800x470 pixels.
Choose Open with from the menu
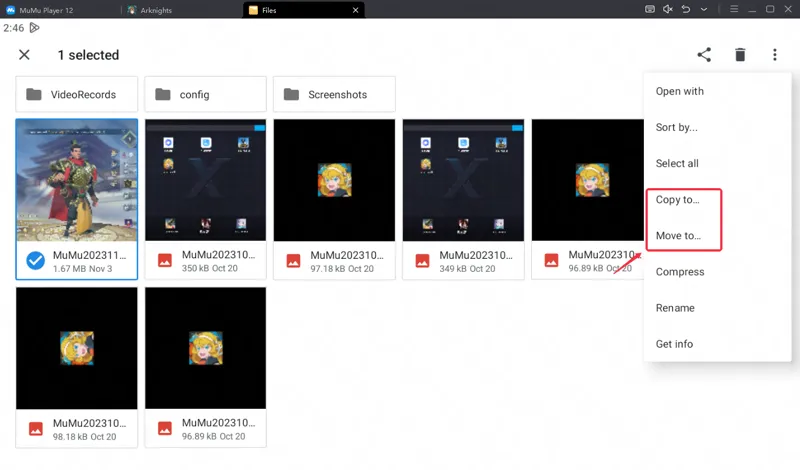(x=717, y=91)
